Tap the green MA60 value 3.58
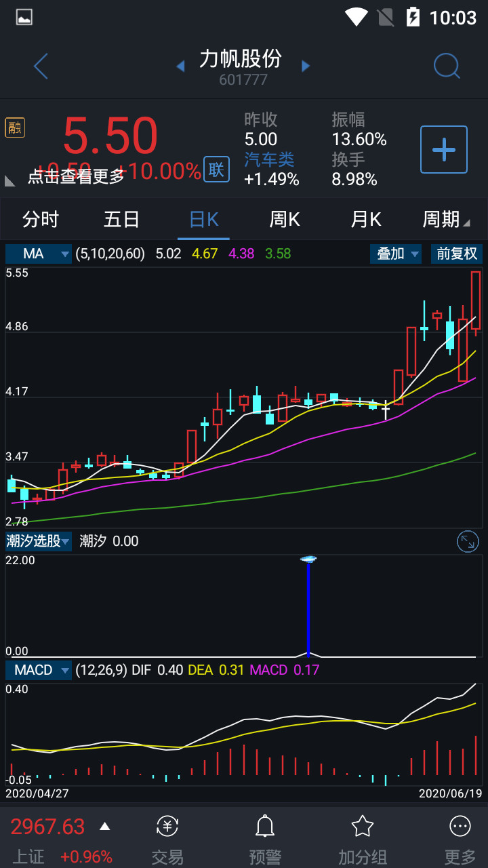The height and width of the screenshot is (868, 488). [x=278, y=254]
